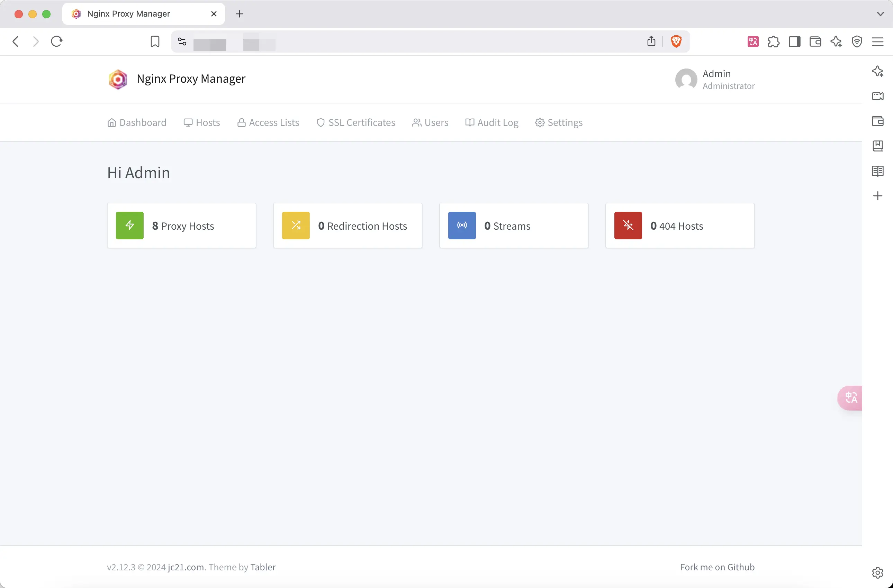Reload the page

(57, 41)
